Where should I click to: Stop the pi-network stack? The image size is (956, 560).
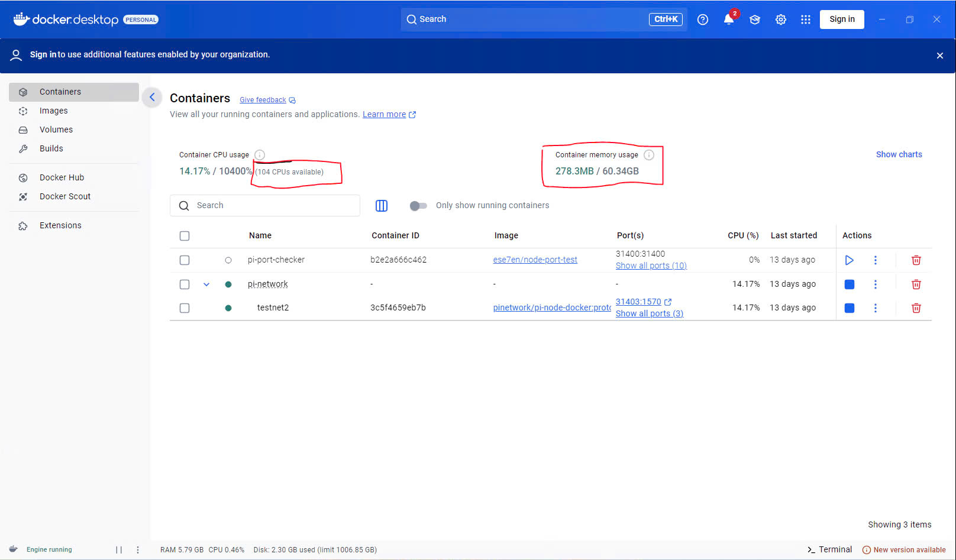[x=849, y=284]
